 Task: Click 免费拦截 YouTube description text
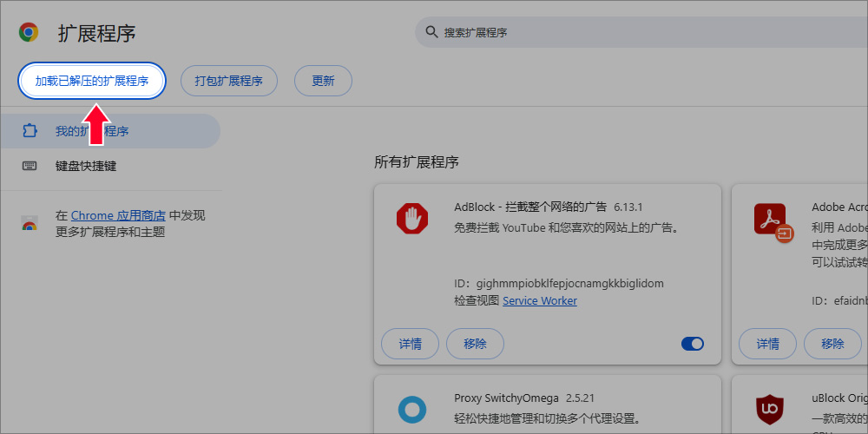(x=567, y=227)
